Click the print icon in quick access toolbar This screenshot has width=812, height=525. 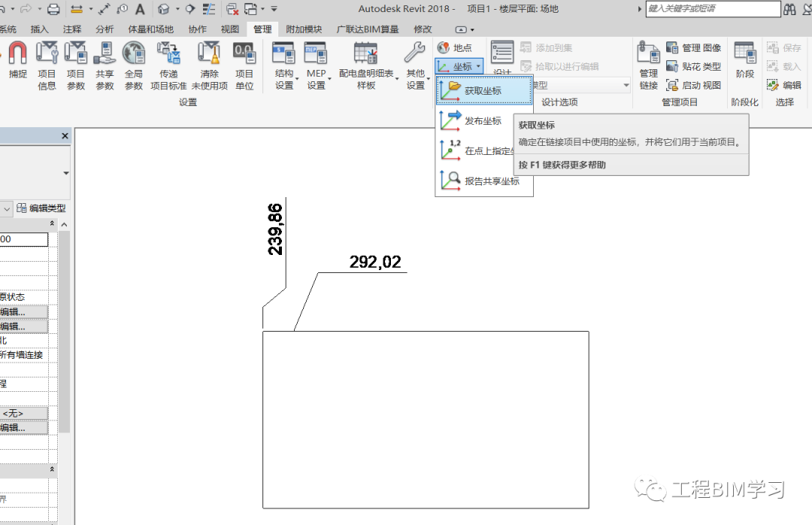(53, 9)
